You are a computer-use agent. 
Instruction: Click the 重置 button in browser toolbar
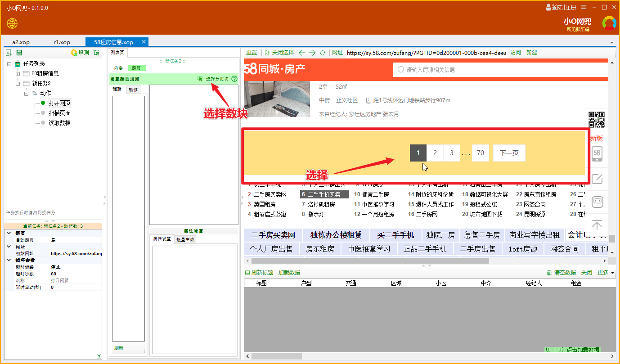point(252,53)
